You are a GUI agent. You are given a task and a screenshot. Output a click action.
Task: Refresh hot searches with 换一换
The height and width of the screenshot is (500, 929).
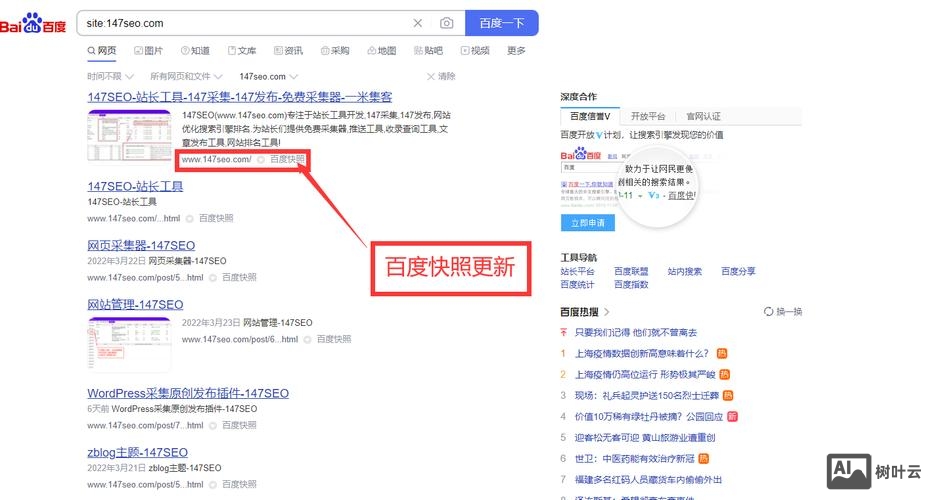(x=783, y=312)
